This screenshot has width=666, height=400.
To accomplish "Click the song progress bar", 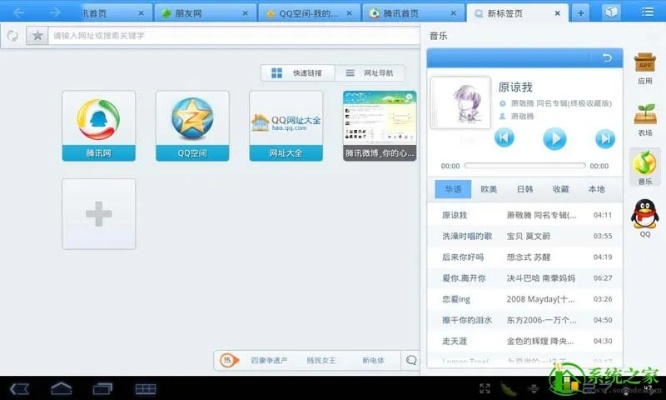I will (525, 166).
